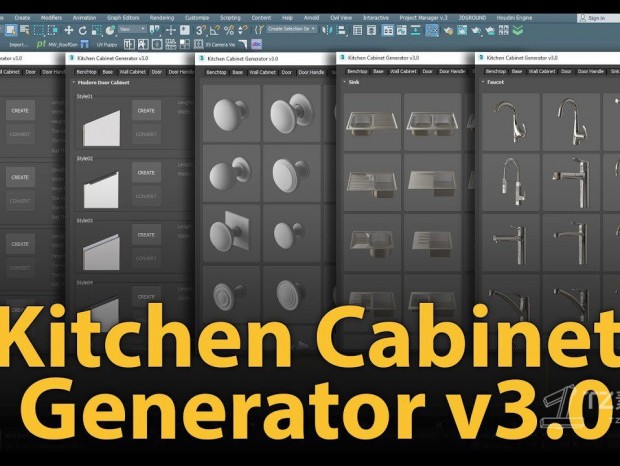The width and height of the screenshot is (620, 466).
Task: Pick the coiled spring faucet thumbnail
Action: pos(511,183)
